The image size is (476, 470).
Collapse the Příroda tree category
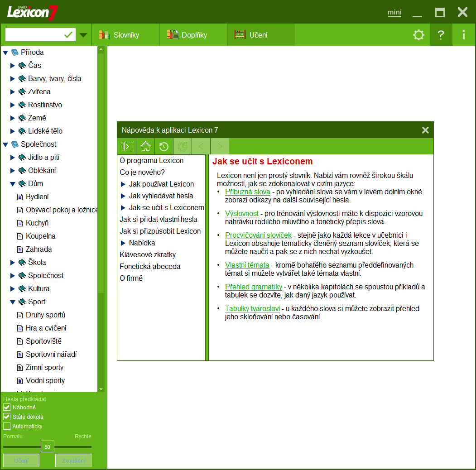tap(5, 53)
